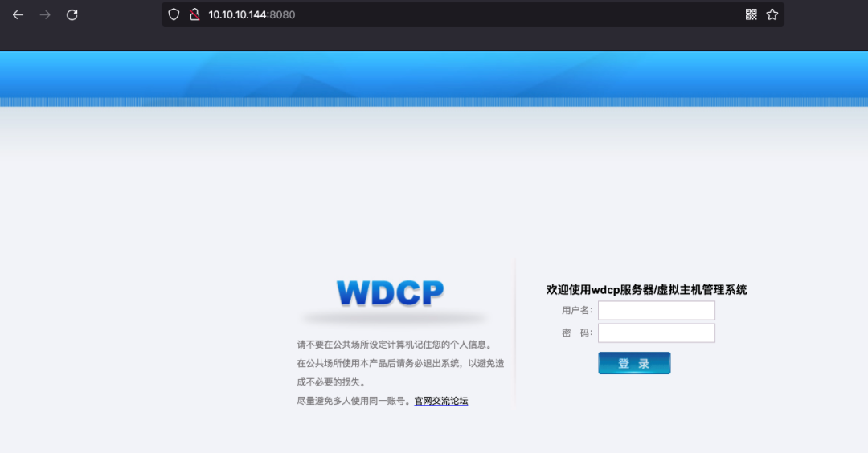Click the 密码 label text
868x453 pixels.
coord(577,333)
